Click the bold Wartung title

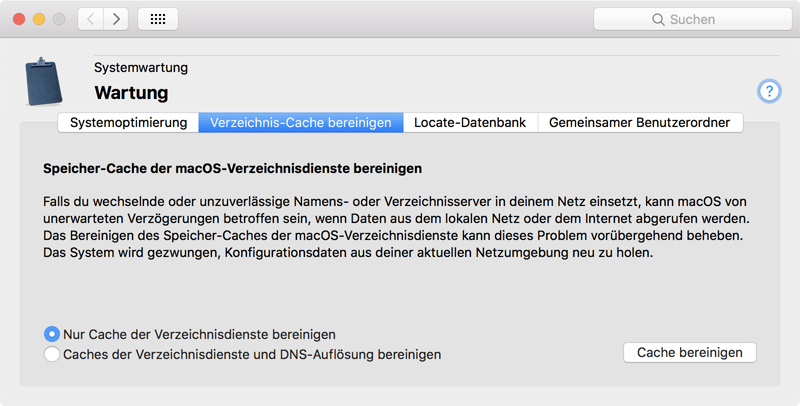tap(131, 93)
